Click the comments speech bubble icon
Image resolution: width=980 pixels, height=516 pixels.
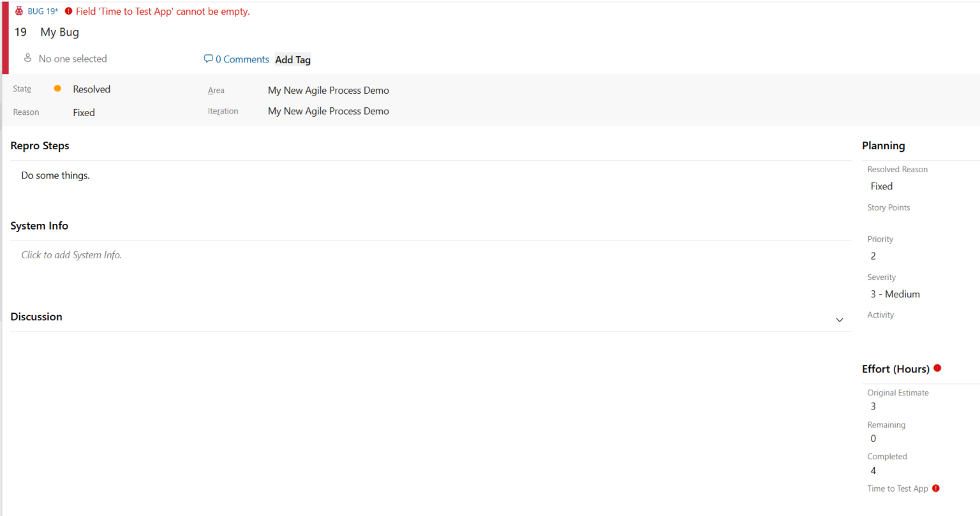point(208,59)
